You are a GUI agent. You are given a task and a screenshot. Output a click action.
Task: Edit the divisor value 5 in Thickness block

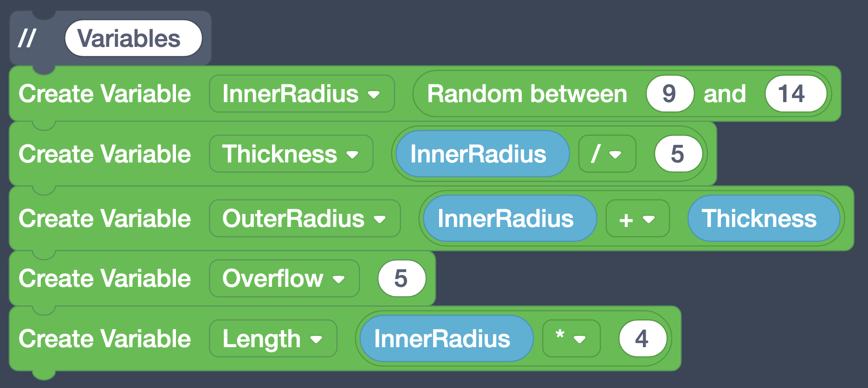tap(677, 154)
